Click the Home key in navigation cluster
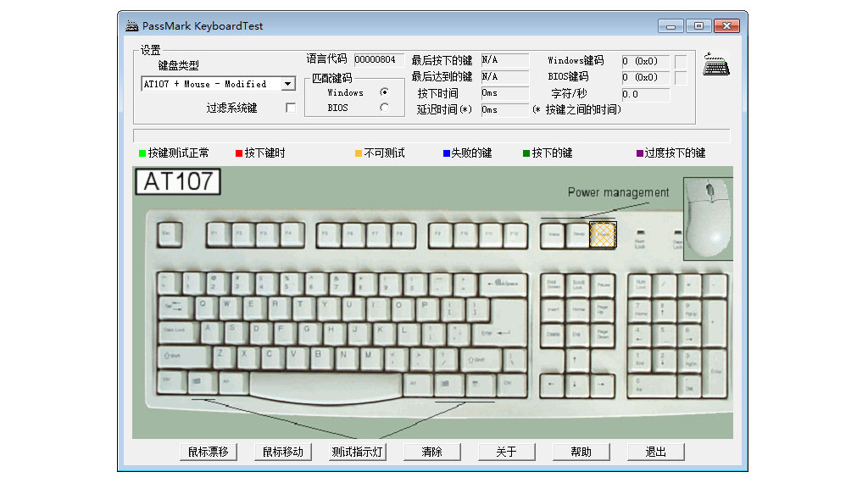Viewport: 868px width, 483px height. point(577,310)
